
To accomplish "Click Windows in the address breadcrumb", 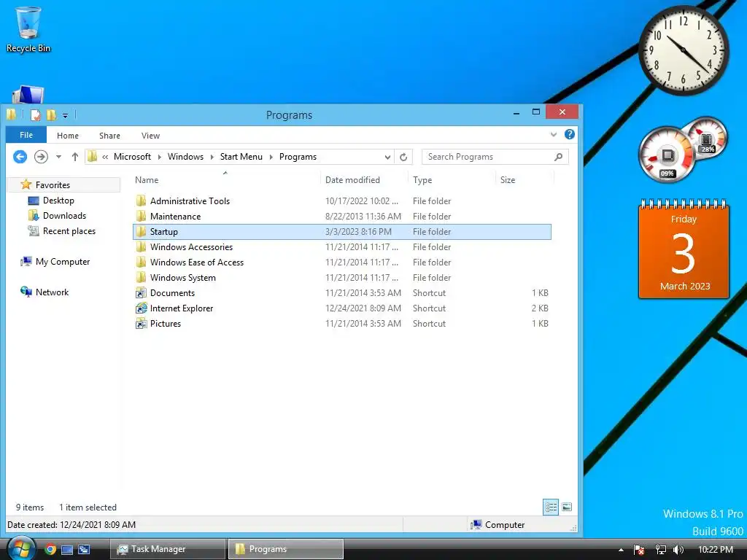I will [x=185, y=157].
